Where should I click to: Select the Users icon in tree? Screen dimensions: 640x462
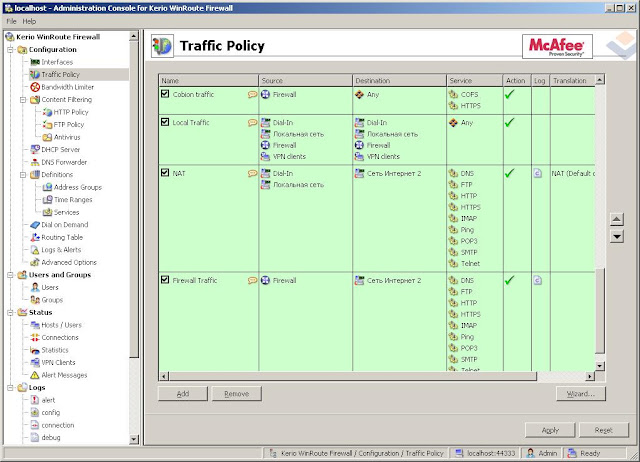(x=35, y=287)
